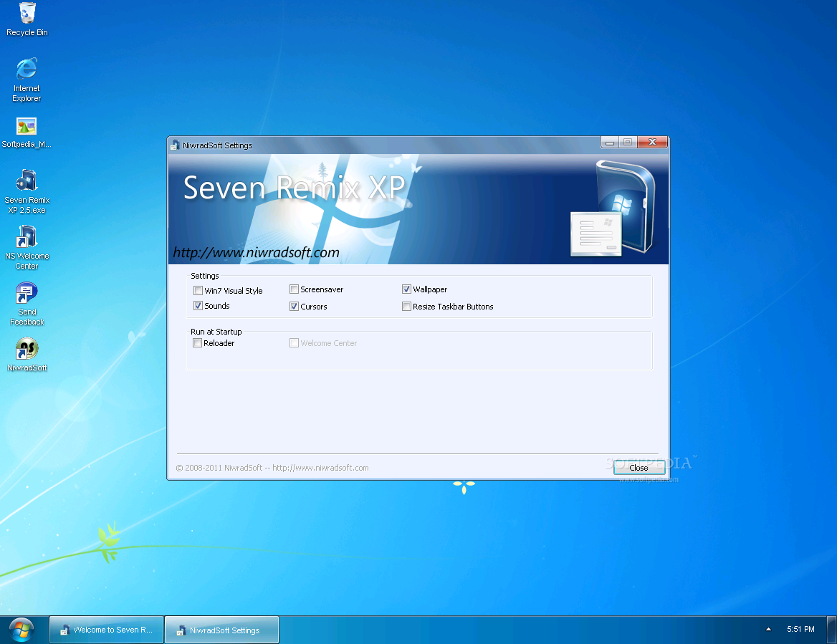The width and height of the screenshot is (837, 644).
Task: Close NiwradSoft Settings with red X
Action: point(652,142)
